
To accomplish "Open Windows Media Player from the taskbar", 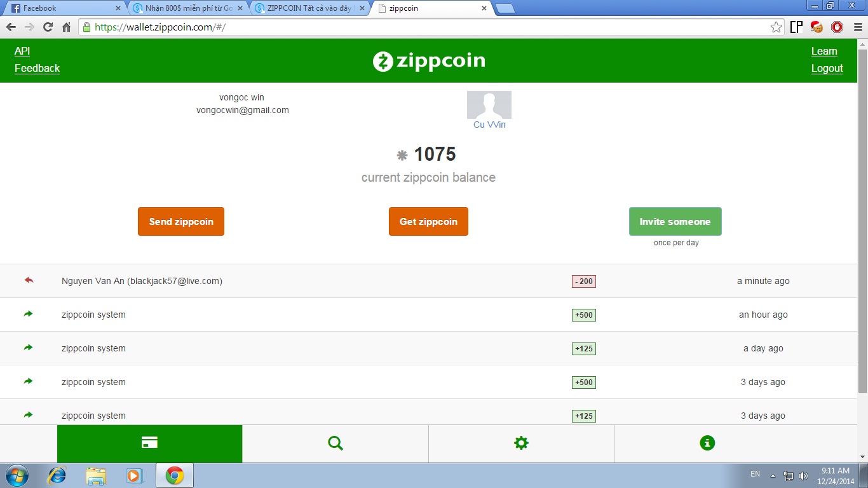I will pyautogui.click(x=134, y=475).
